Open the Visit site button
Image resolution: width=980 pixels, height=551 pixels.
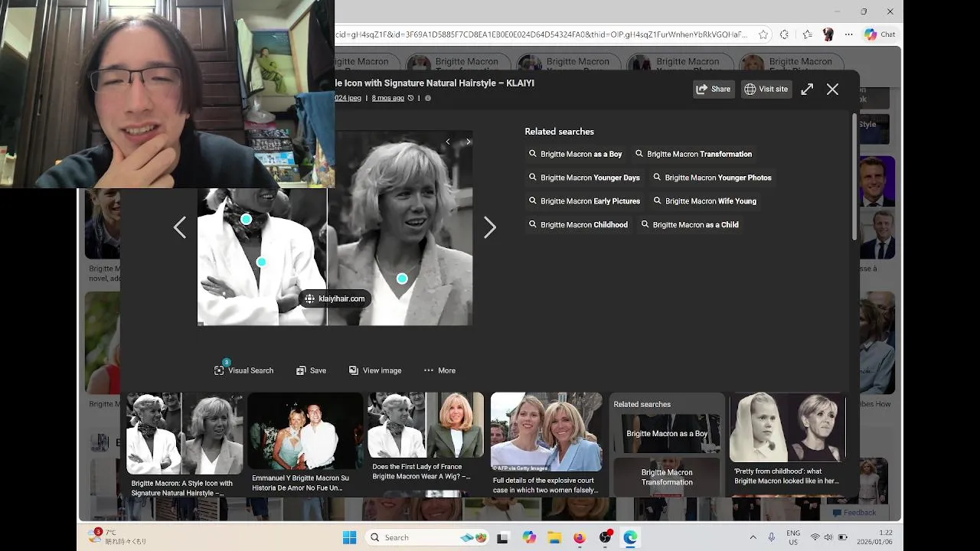click(x=766, y=89)
